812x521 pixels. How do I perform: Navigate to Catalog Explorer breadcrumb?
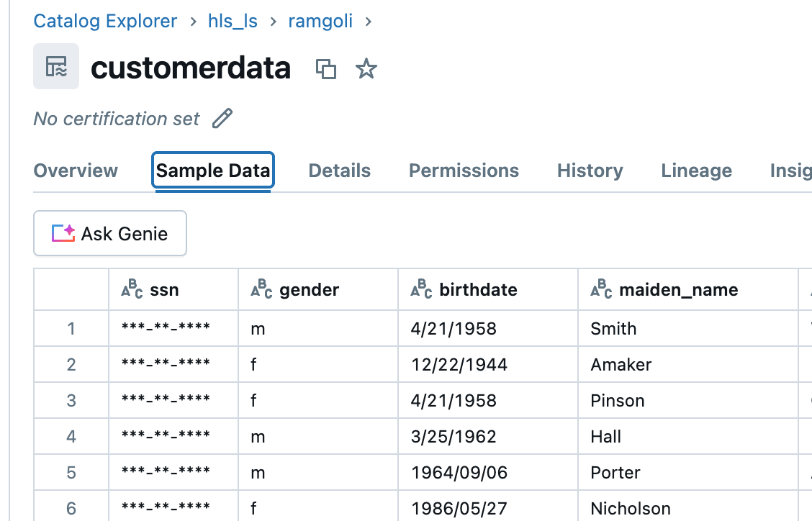point(105,21)
